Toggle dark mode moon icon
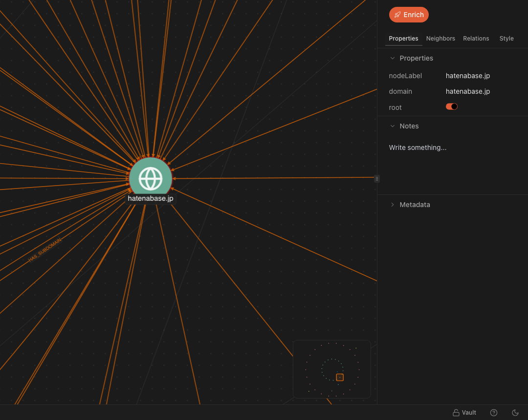The width and height of the screenshot is (528, 420). point(515,413)
